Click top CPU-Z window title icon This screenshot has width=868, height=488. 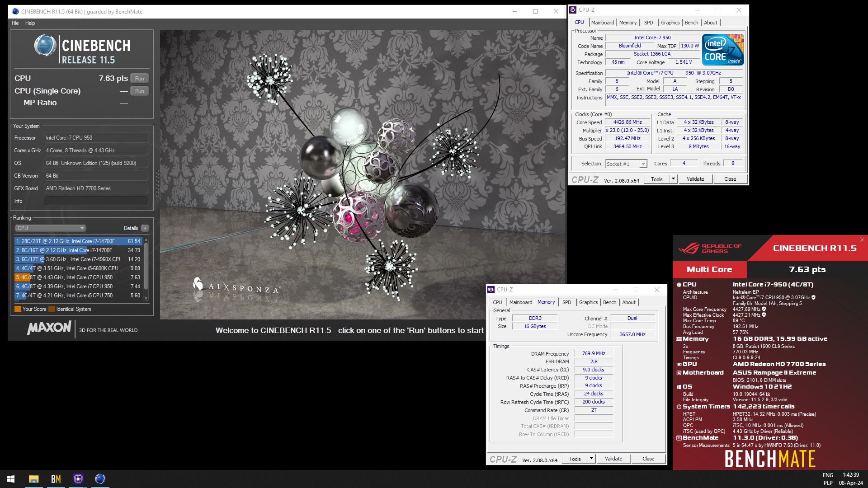(573, 10)
